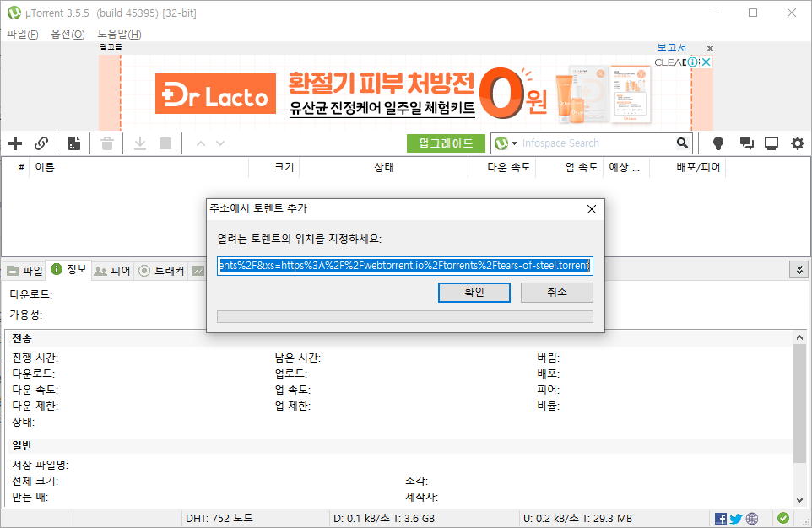Open the 옵션 menu
The image size is (812, 528).
click(68, 35)
